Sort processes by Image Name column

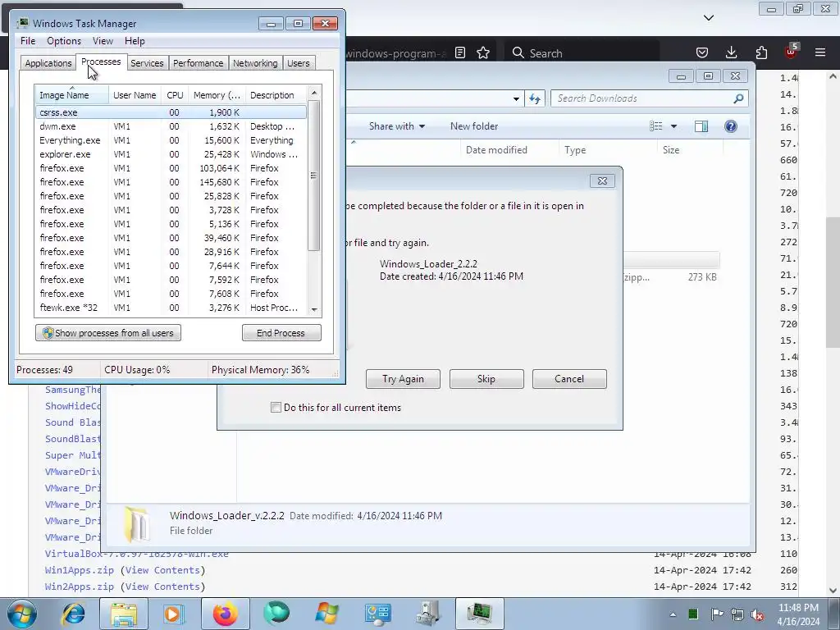click(72, 95)
